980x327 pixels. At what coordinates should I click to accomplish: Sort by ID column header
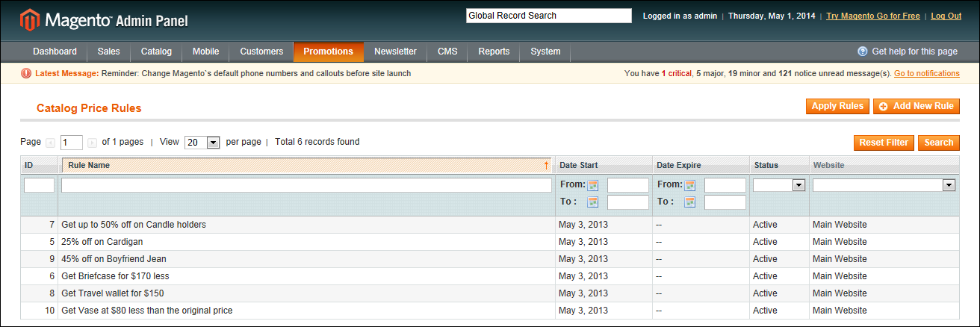[x=39, y=165]
